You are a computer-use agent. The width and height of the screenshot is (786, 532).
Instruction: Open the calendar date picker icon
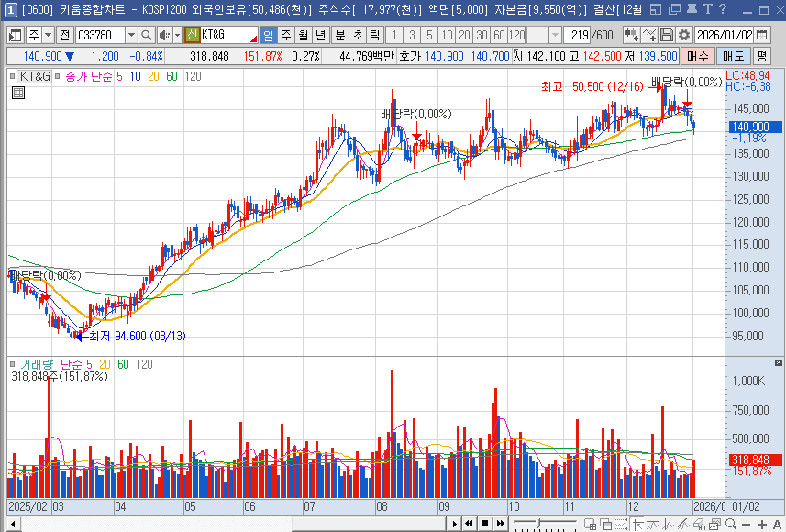pos(761,35)
